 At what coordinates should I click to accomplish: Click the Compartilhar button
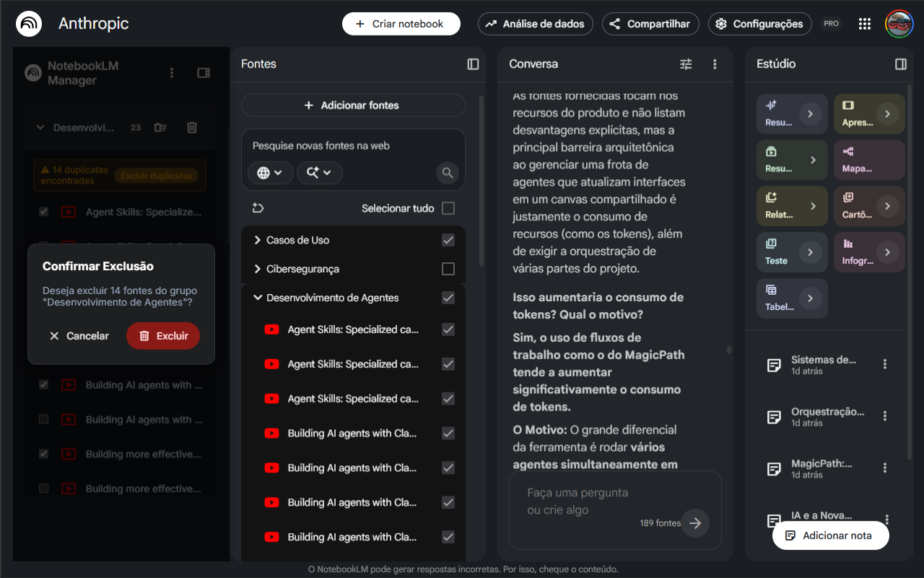[650, 24]
